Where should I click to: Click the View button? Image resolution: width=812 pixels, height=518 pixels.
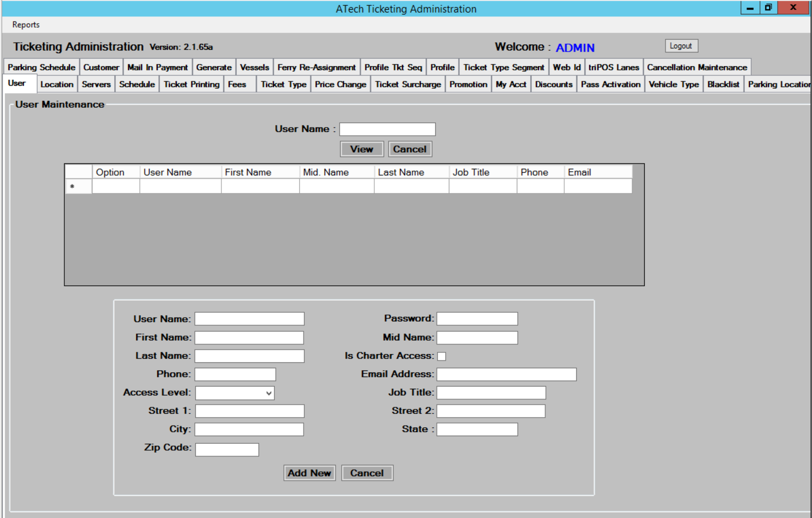pos(362,149)
